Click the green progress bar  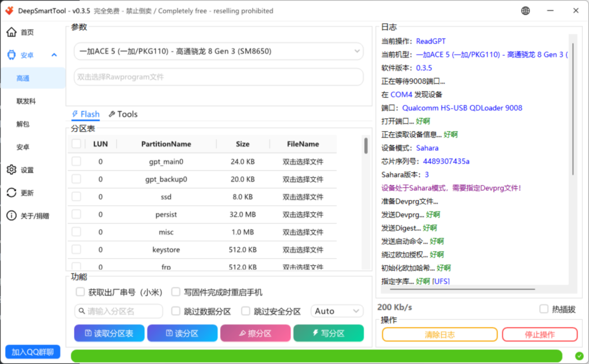(x=316, y=356)
